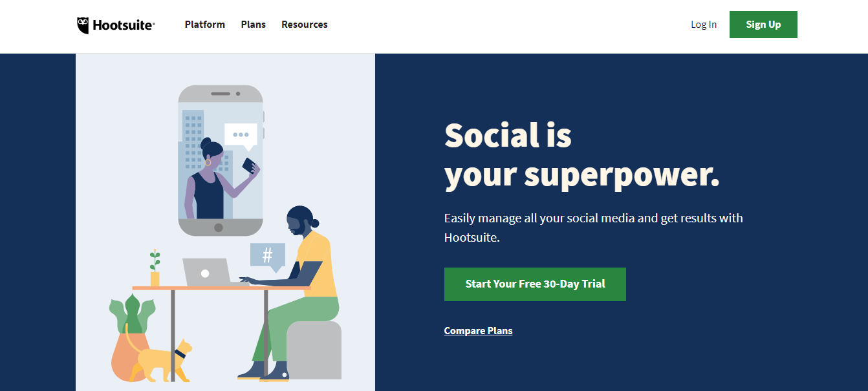Click the yellow cat illustration
This screenshot has height=391, width=868.
click(162, 361)
